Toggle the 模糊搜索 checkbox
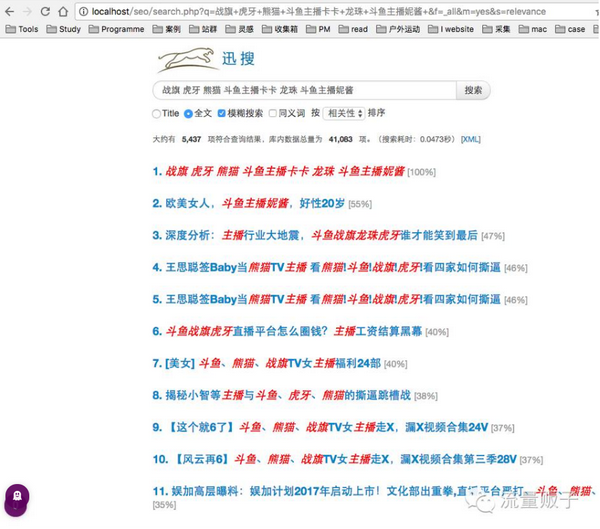 (x=221, y=113)
